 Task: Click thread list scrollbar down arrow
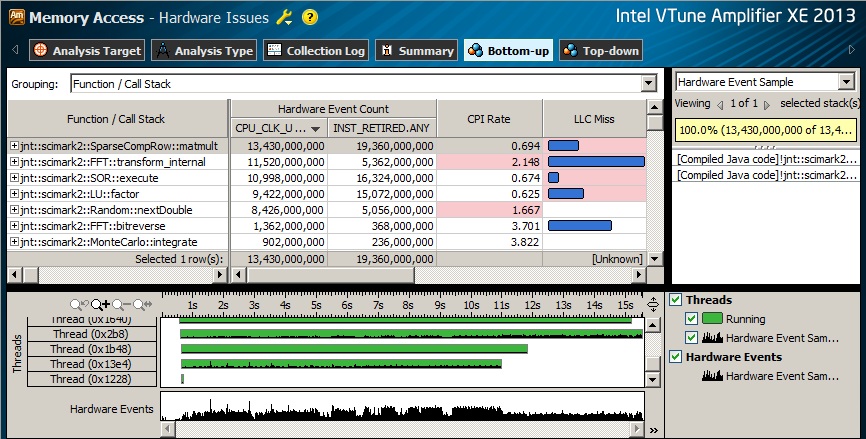pyautogui.click(x=652, y=379)
